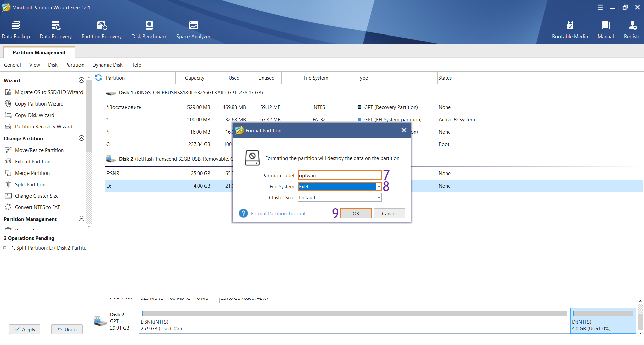Viewport: 644px width, 345px height.
Task: Open the Data Recovery tool
Action: point(56,30)
